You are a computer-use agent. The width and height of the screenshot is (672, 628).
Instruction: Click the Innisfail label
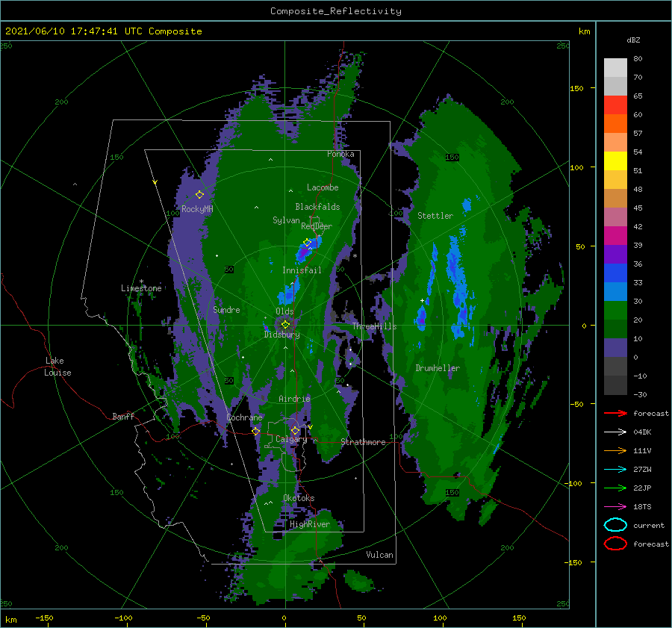point(302,270)
